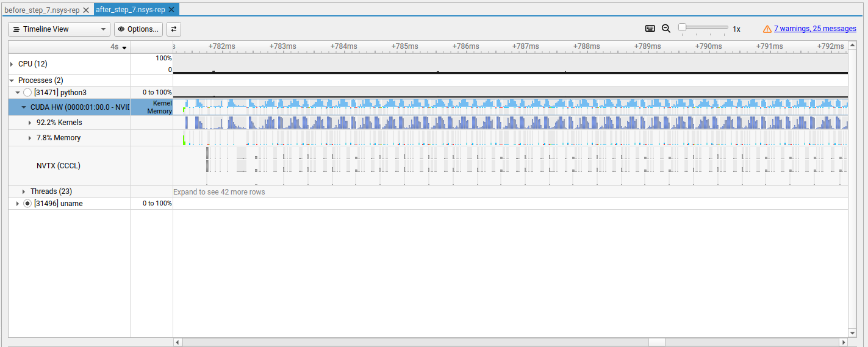
Task: Close the after_step_7.nsys-rep tab
Action: [171, 10]
